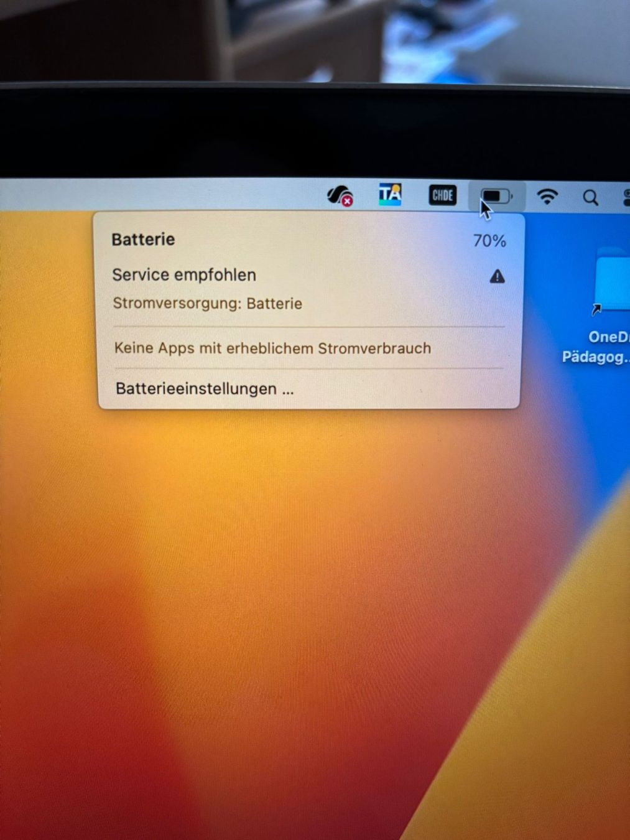Click Keine Apps mit erheblichem Stromverbrauch
The image size is (630, 840).
[x=272, y=348]
